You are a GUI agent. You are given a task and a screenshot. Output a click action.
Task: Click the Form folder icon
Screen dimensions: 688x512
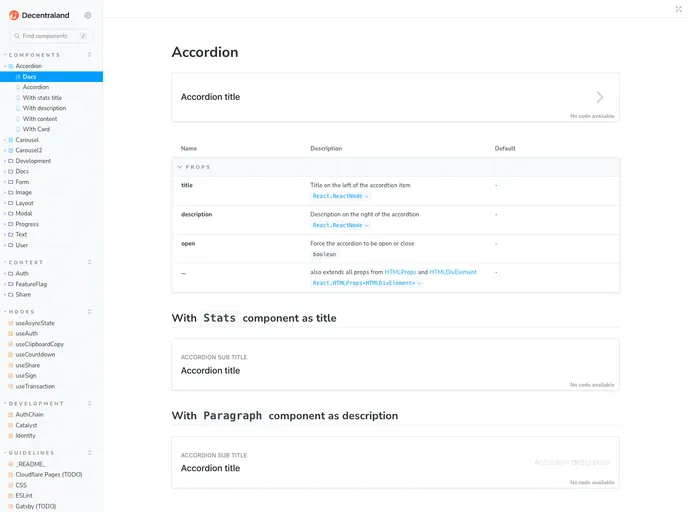tap(11, 182)
